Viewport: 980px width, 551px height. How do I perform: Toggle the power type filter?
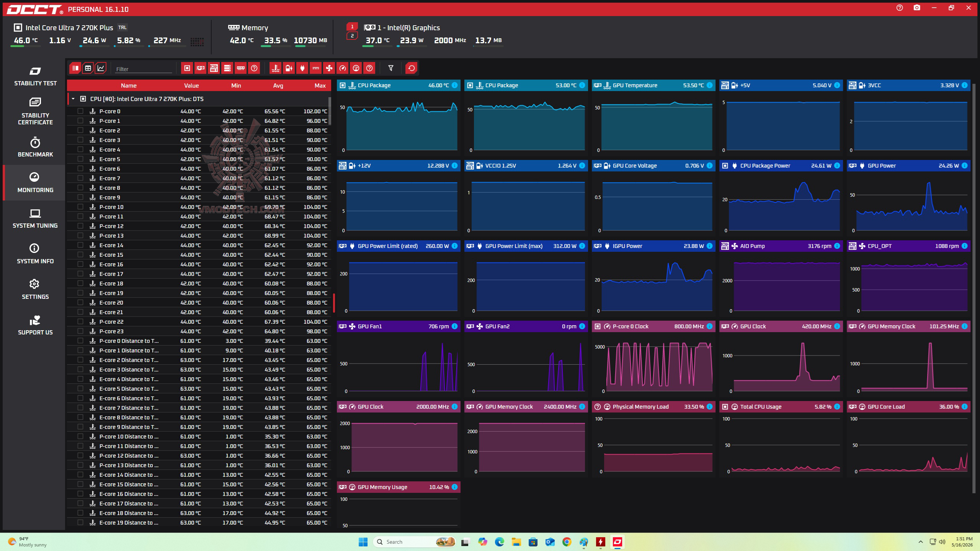coord(302,68)
